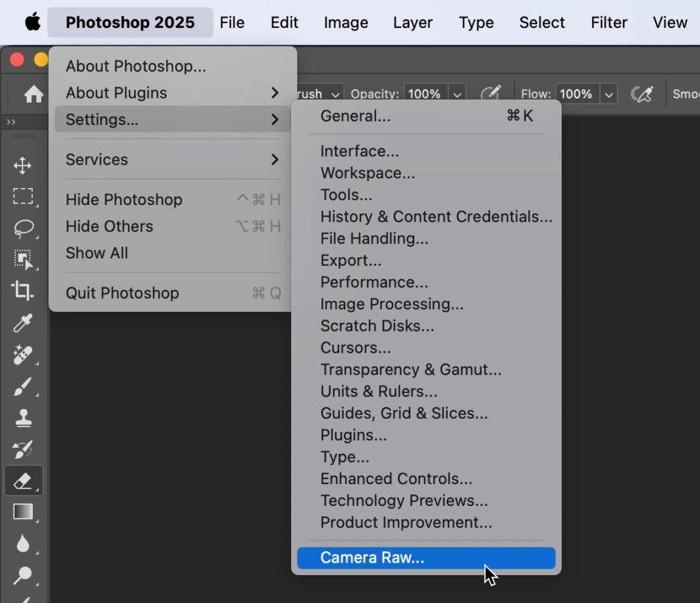Select the Lasso tool
The height and width of the screenshot is (603, 700).
coord(23,228)
